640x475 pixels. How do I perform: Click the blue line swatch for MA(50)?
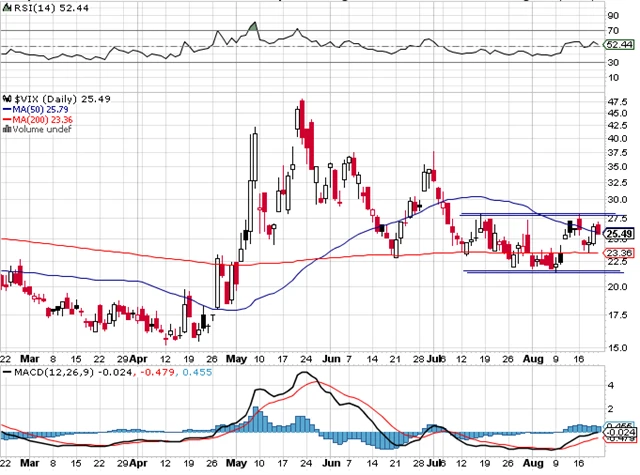[7, 109]
